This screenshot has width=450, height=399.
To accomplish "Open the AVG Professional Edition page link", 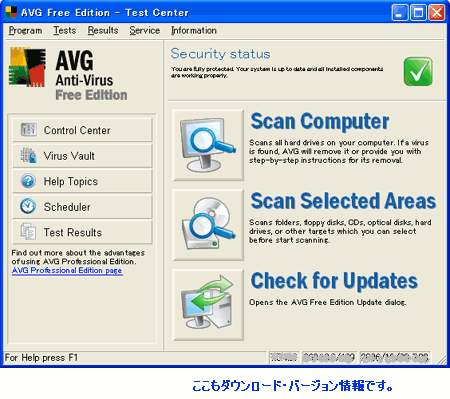I will coord(67,270).
